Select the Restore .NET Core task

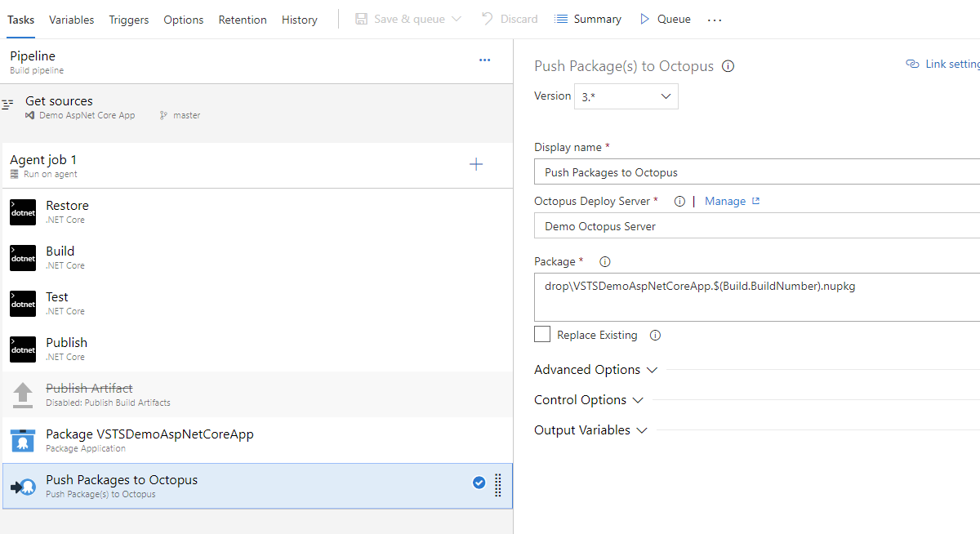67,211
